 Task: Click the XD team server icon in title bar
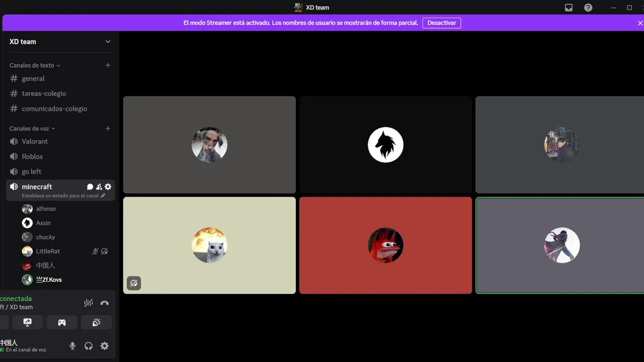pos(298,8)
